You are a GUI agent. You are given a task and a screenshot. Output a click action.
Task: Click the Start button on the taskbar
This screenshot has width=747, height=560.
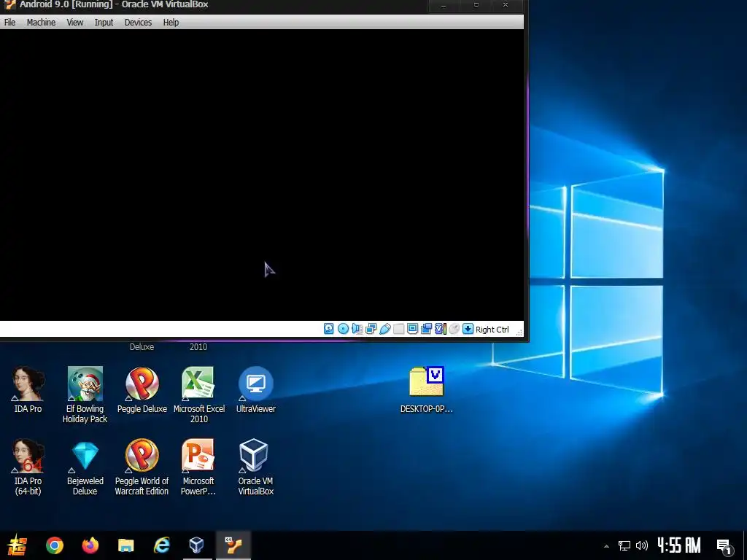tap(18, 545)
